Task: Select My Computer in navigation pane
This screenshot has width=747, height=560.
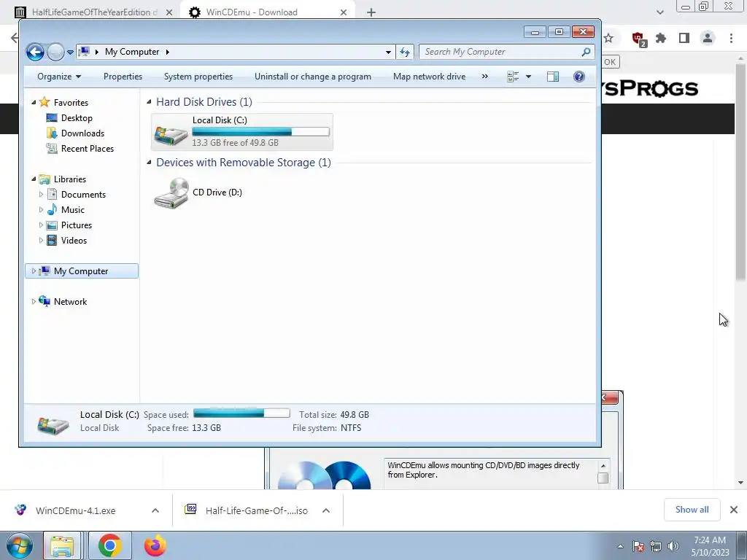Action: [81, 271]
